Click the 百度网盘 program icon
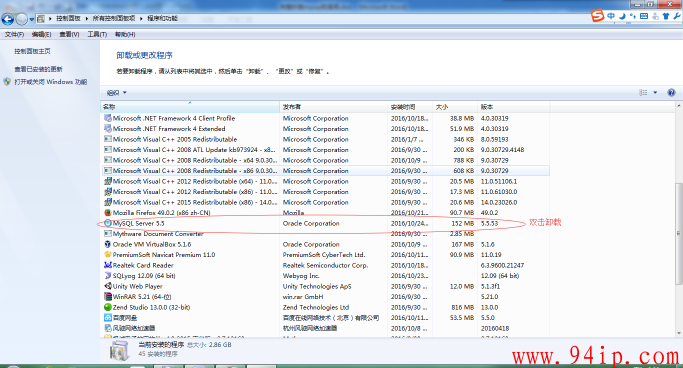Image resolution: width=683 pixels, height=368 pixels. click(x=108, y=318)
